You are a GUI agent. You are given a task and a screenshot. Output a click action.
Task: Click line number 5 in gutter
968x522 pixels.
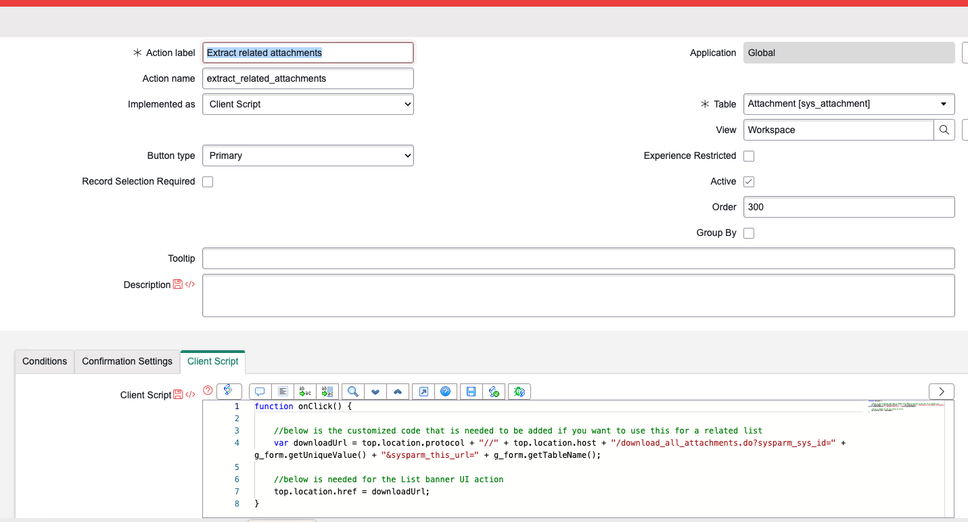click(x=236, y=467)
